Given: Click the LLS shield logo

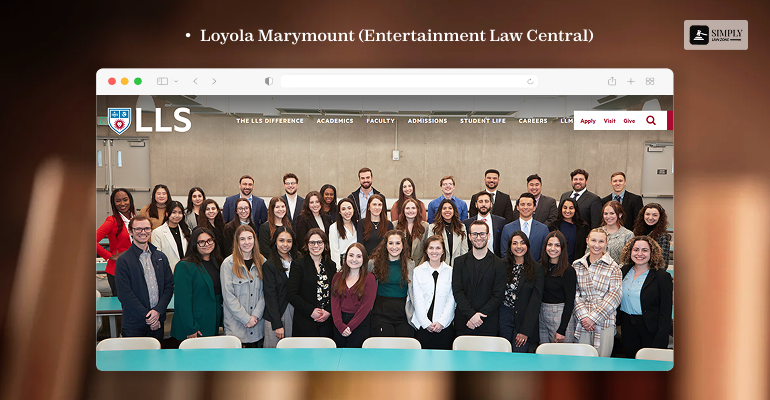Looking at the screenshot, I should click(119, 121).
